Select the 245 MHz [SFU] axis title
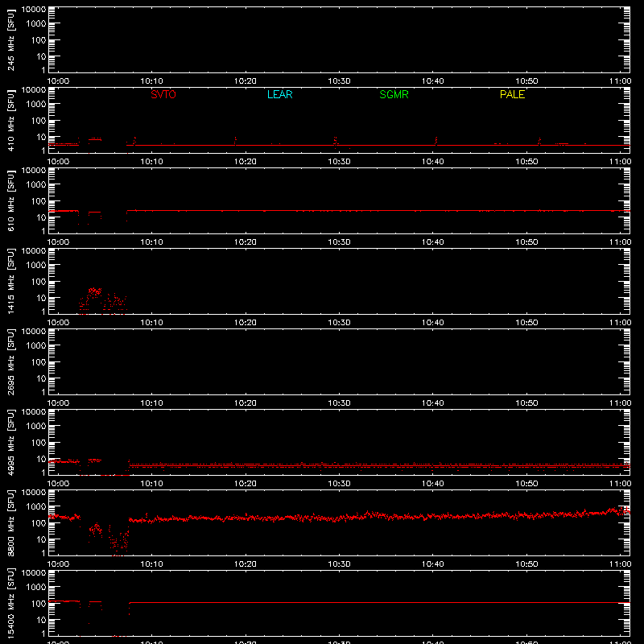Viewport: 644px width, 644px height. 10,39
